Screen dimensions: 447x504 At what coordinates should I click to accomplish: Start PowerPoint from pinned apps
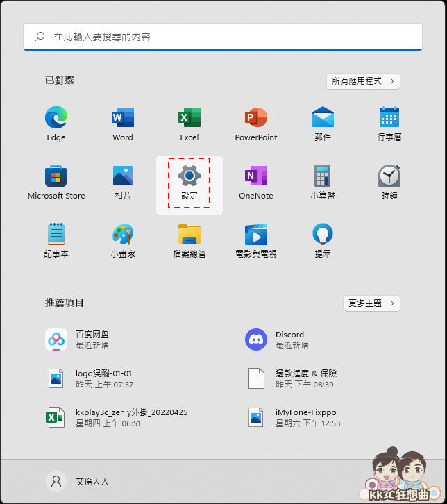click(x=256, y=118)
